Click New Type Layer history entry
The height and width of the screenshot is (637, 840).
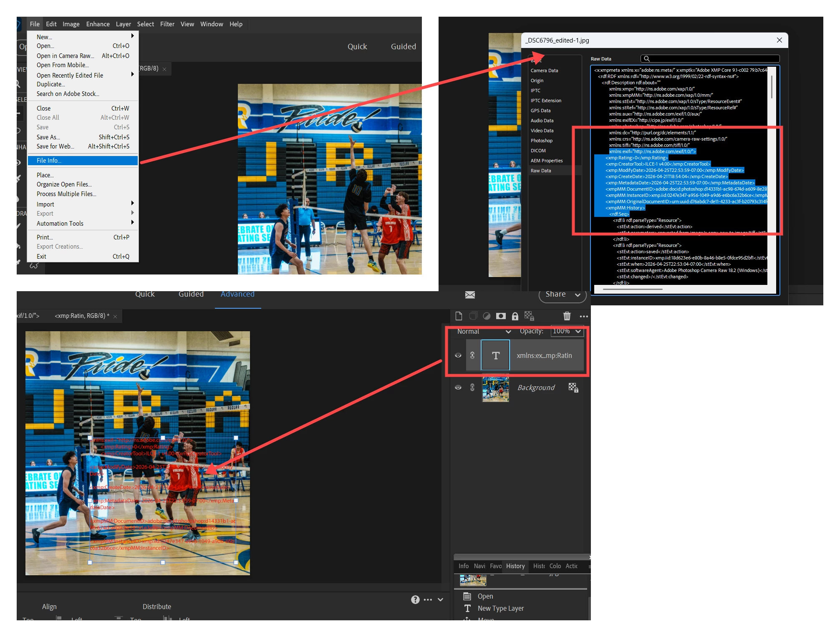point(500,608)
